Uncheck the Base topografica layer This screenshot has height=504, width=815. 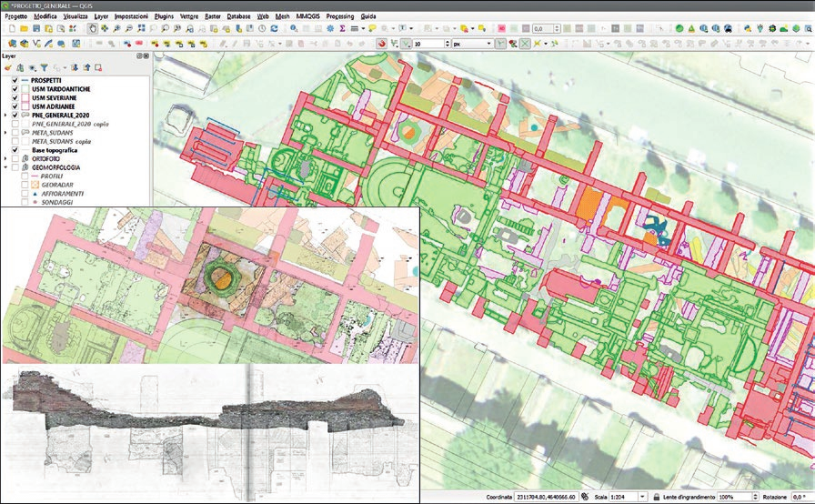15,149
